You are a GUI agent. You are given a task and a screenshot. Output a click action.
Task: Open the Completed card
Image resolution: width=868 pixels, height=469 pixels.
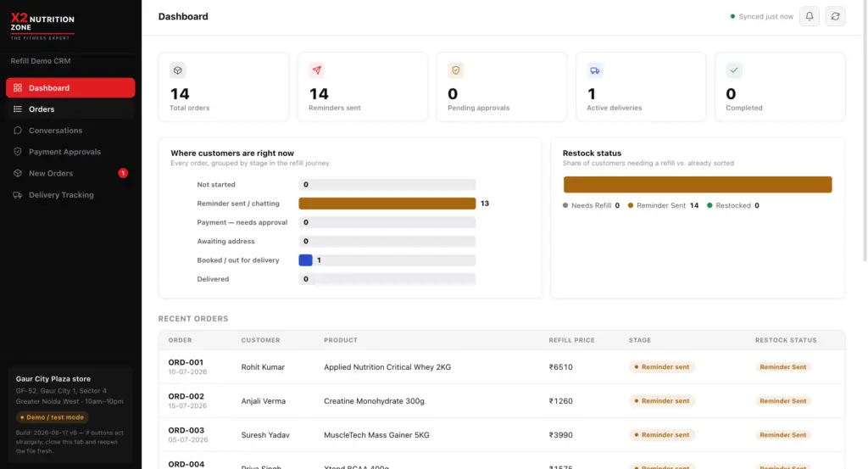click(780, 87)
